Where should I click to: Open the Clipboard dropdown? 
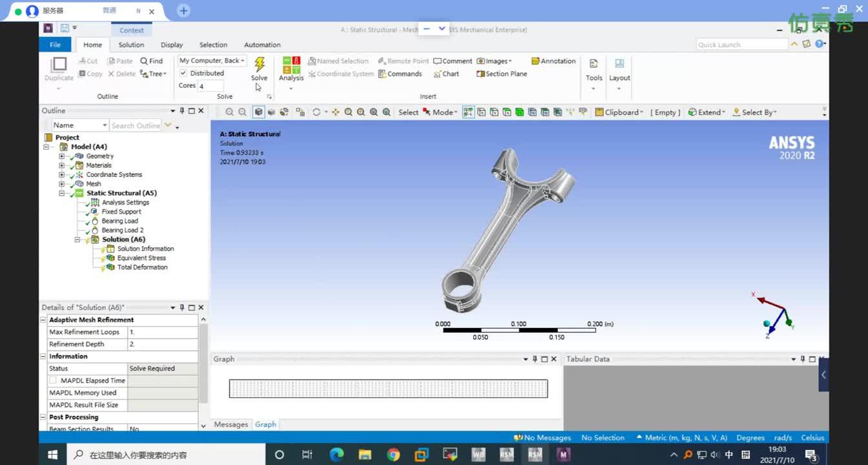pyautogui.click(x=619, y=112)
